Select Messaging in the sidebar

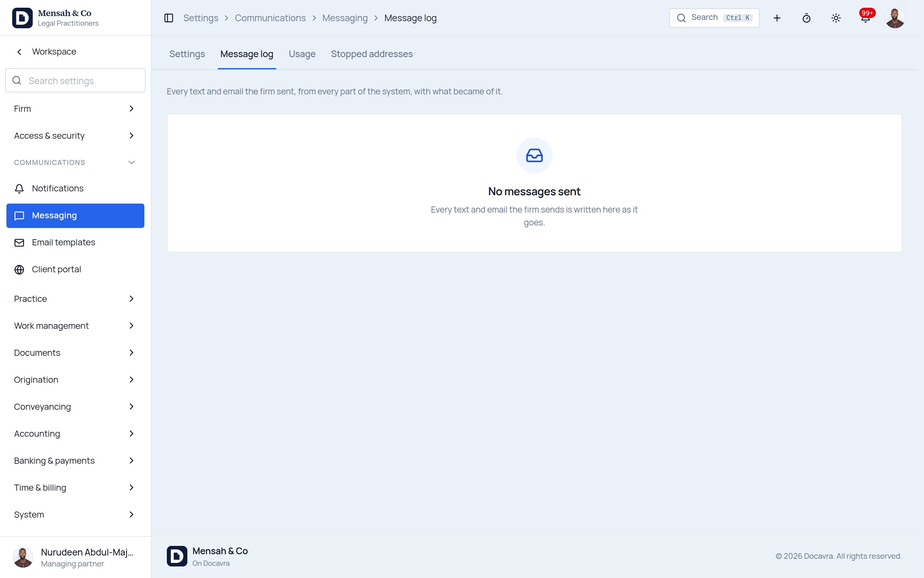click(75, 215)
